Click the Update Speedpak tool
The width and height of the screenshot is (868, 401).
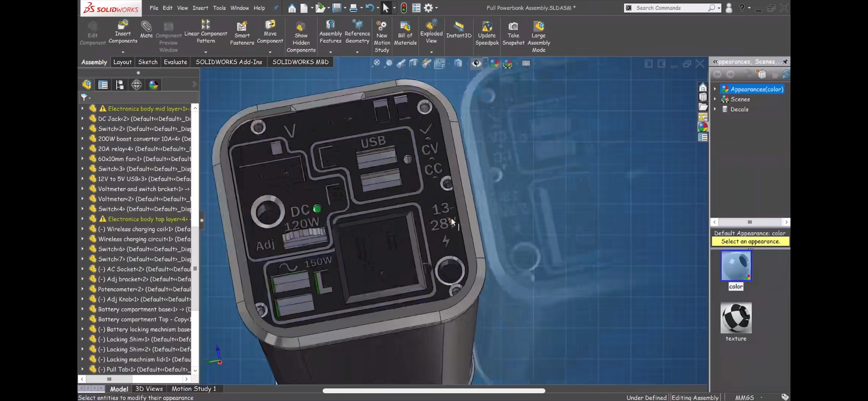487,33
